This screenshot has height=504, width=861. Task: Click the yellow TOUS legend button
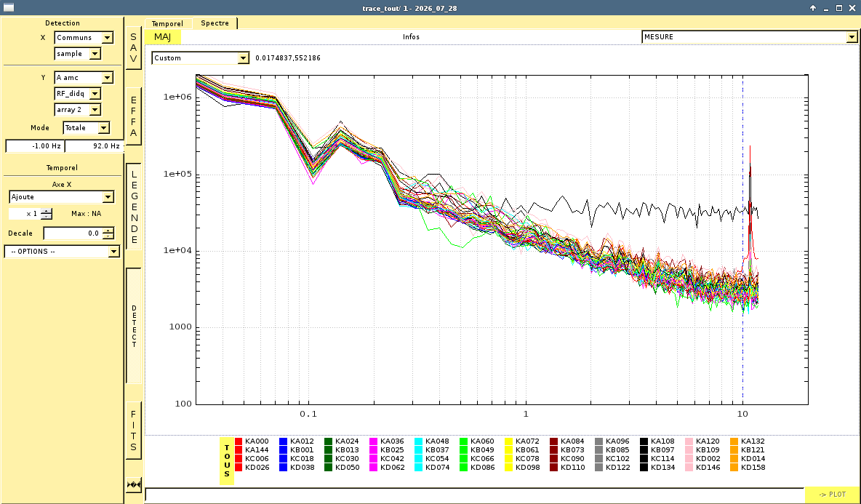[x=227, y=461]
